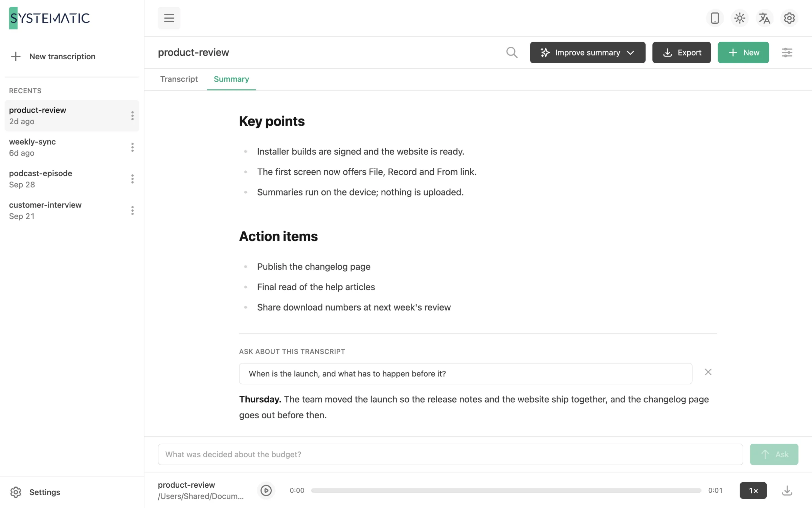The width and height of the screenshot is (812, 508).
Task: Click the Systematic logo
Action: click(49, 18)
